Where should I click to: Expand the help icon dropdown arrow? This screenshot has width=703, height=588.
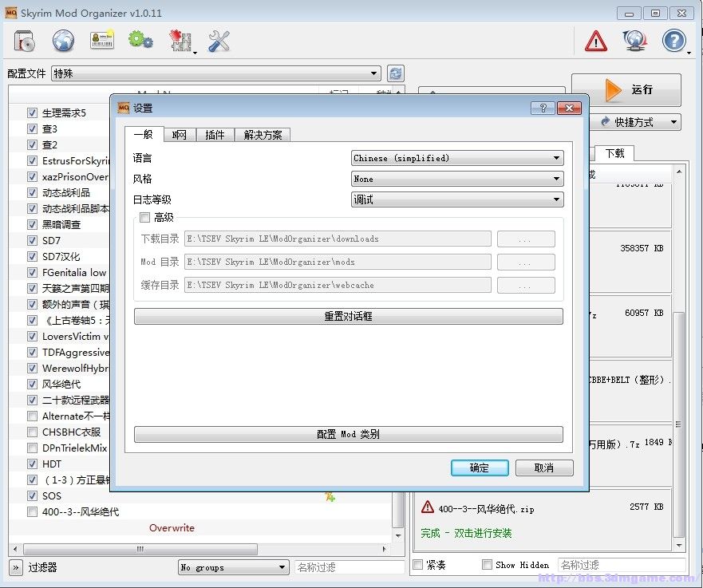[x=689, y=53]
